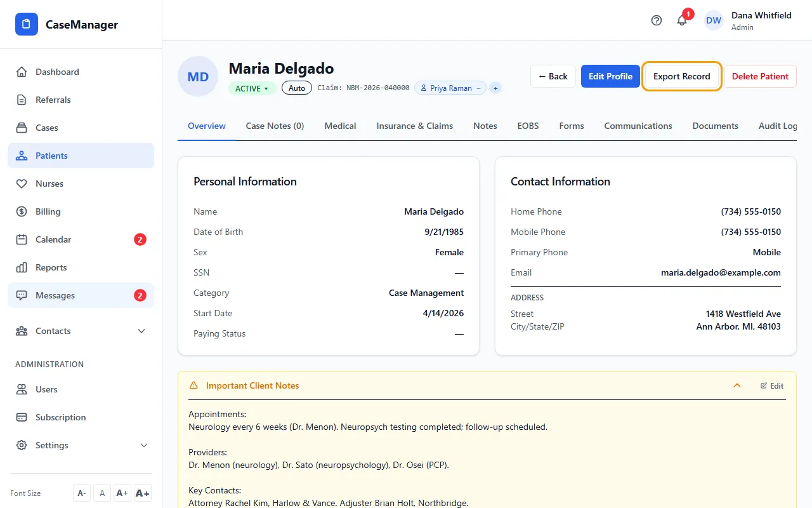Expand the Contacts sidebar section
The height and width of the screenshot is (508, 812).
pyautogui.click(x=81, y=331)
